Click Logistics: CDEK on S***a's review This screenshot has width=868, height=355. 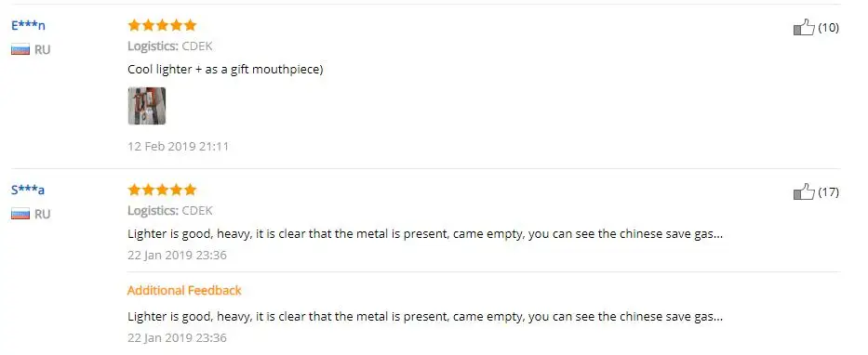170,211
